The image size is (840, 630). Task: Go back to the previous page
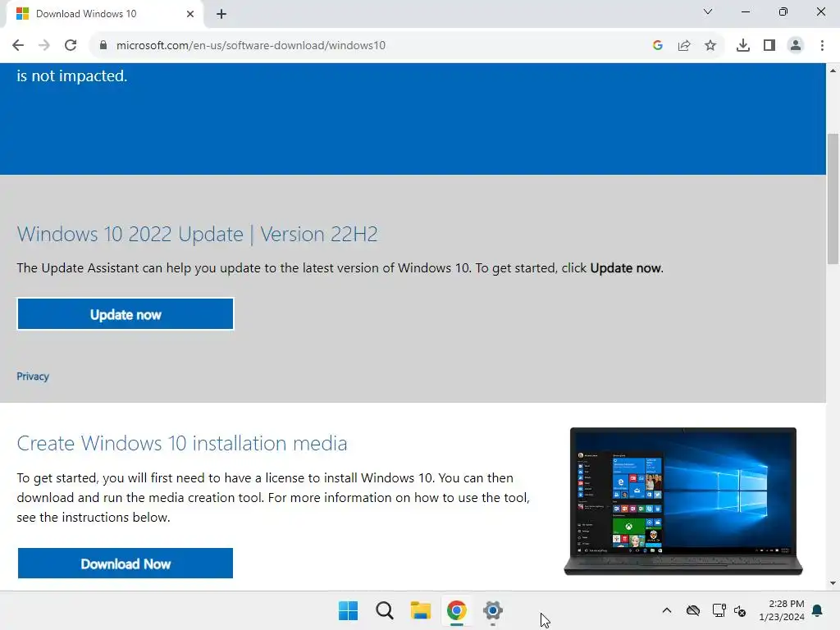tap(18, 45)
